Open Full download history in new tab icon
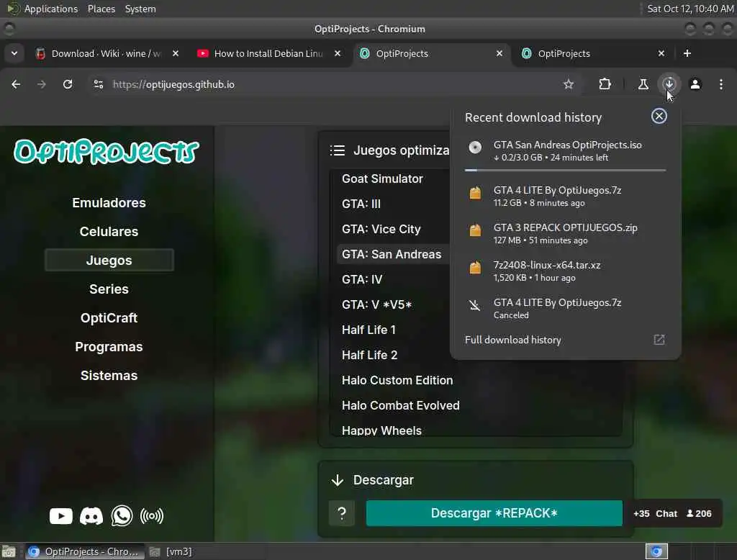 (x=659, y=340)
